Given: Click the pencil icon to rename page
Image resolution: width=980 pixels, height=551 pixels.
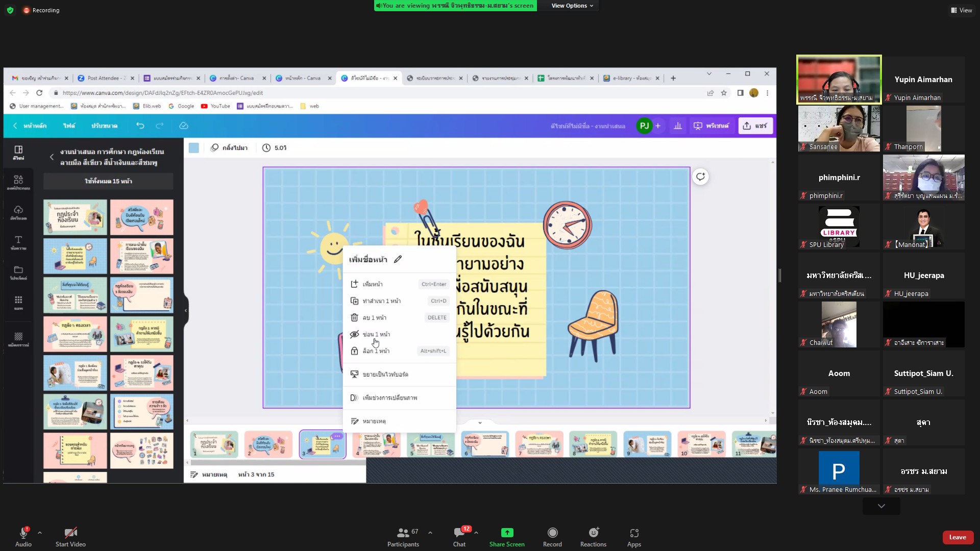Looking at the screenshot, I should point(398,259).
